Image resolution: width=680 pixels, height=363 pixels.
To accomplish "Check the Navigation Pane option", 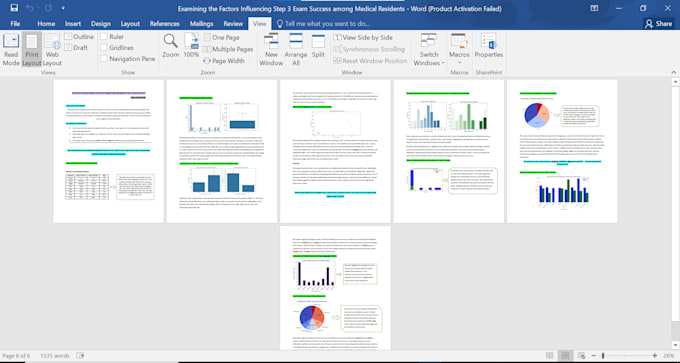I will coord(104,59).
